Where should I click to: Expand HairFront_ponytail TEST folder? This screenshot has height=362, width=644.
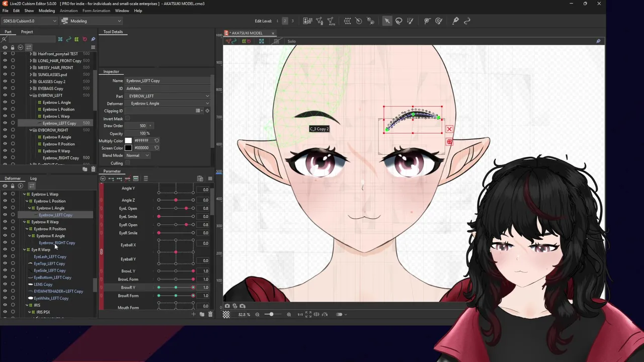pos(31,54)
